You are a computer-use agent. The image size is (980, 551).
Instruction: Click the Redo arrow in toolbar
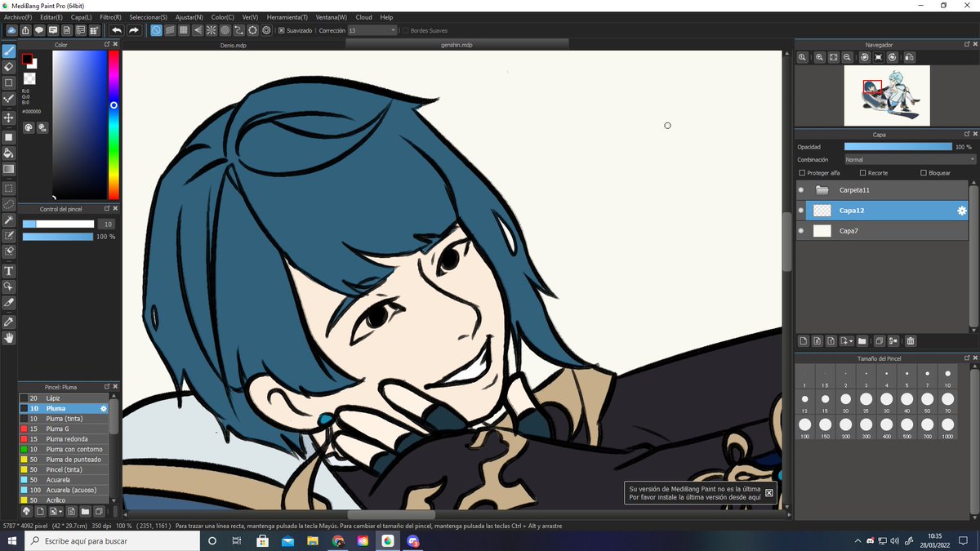click(134, 30)
